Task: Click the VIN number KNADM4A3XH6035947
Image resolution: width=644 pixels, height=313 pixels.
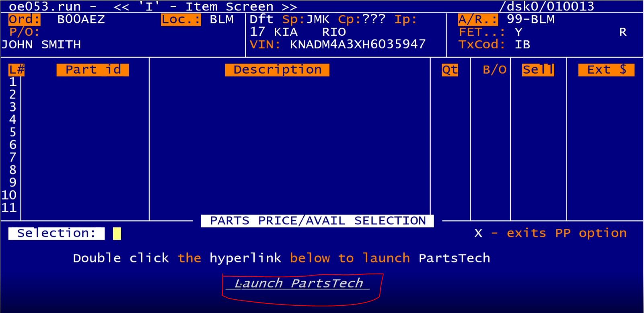Action: click(358, 44)
